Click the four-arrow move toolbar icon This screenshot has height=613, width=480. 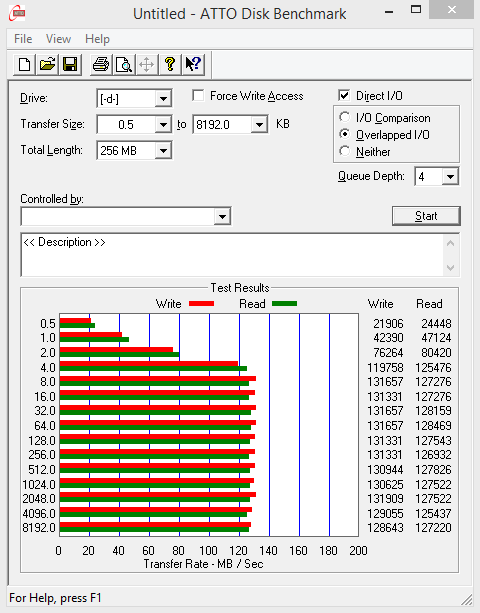click(x=147, y=64)
